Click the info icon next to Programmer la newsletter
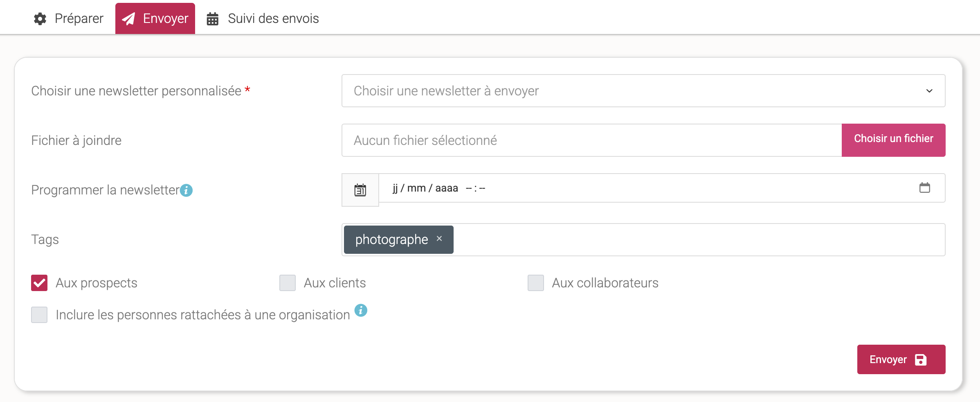 187,190
